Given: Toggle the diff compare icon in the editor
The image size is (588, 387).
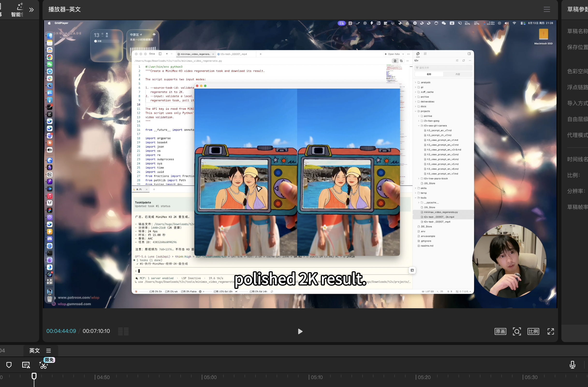Looking at the screenshot, I should click(x=401, y=61).
